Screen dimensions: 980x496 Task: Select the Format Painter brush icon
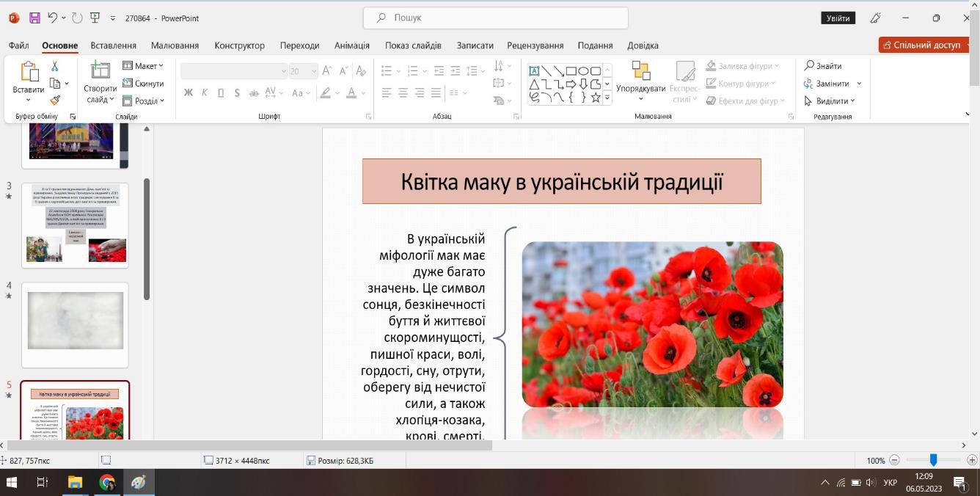pos(54,101)
